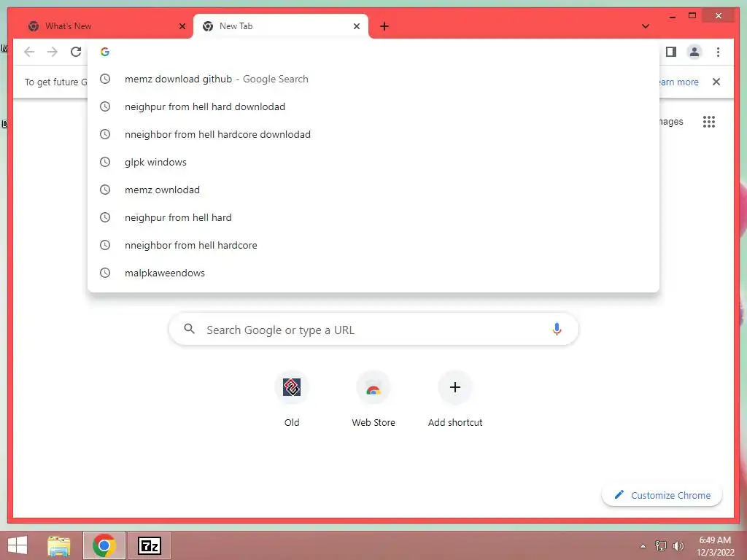This screenshot has height=560, width=747.
Task: Open the volume tray icon
Action: 678,546
